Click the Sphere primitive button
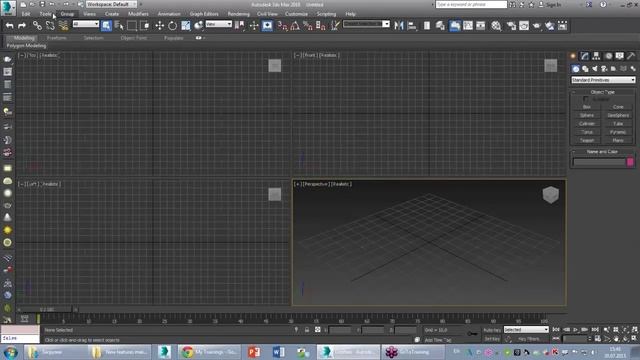The height and width of the screenshot is (360, 640). [587, 116]
